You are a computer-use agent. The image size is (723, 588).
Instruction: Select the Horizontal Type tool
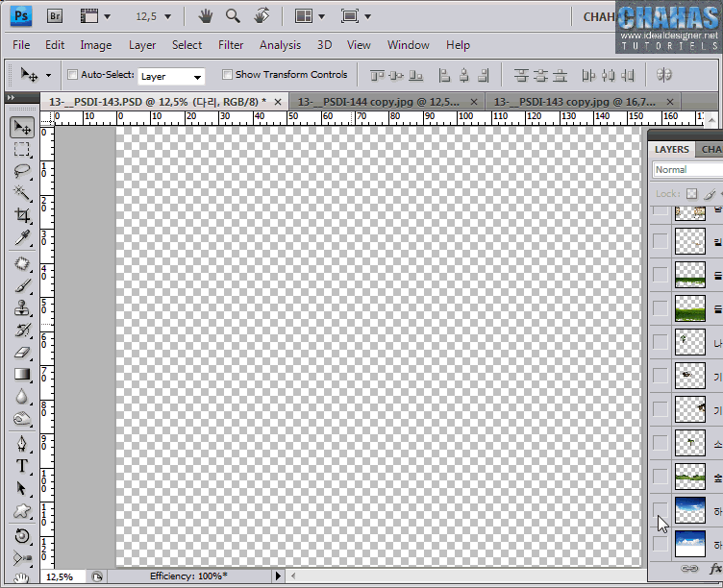click(22, 466)
